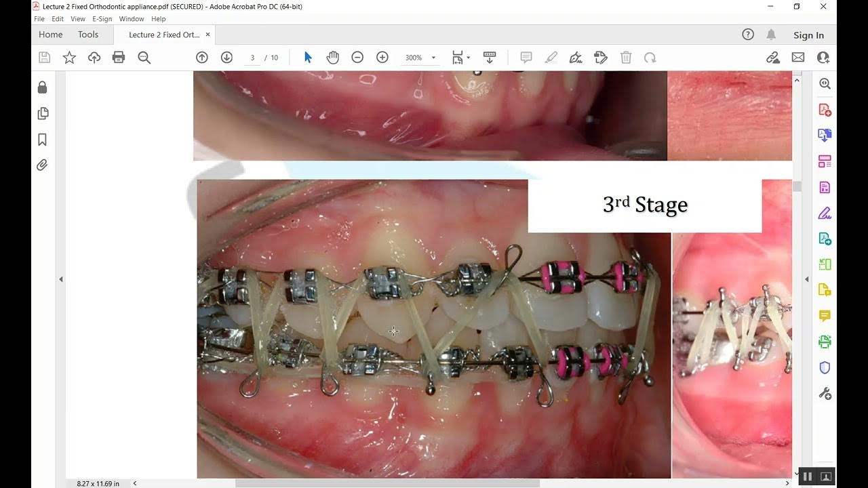The width and height of the screenshot is (868, 488).
Task: Go to the next page
Action: coord(226,58)
